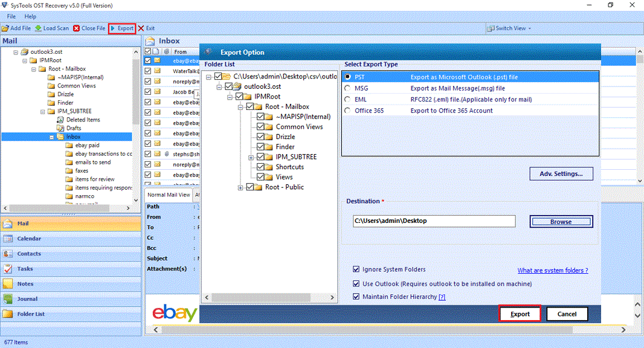
Task: Click Export button in the dialog
Action: [520, 314]
